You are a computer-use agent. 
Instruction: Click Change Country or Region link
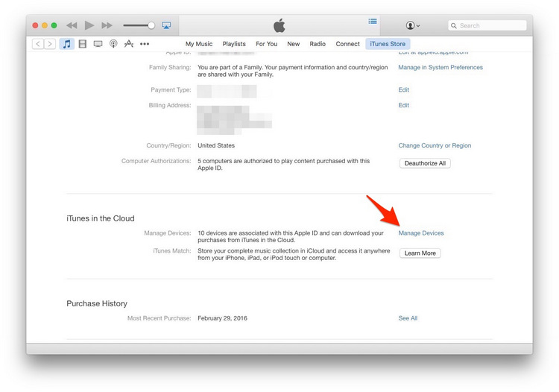click(435, 145)
